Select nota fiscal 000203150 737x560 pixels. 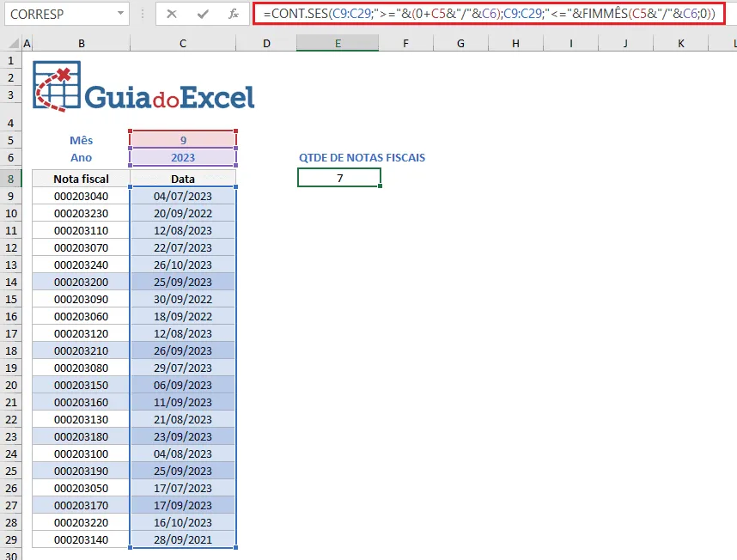point(82,386)
